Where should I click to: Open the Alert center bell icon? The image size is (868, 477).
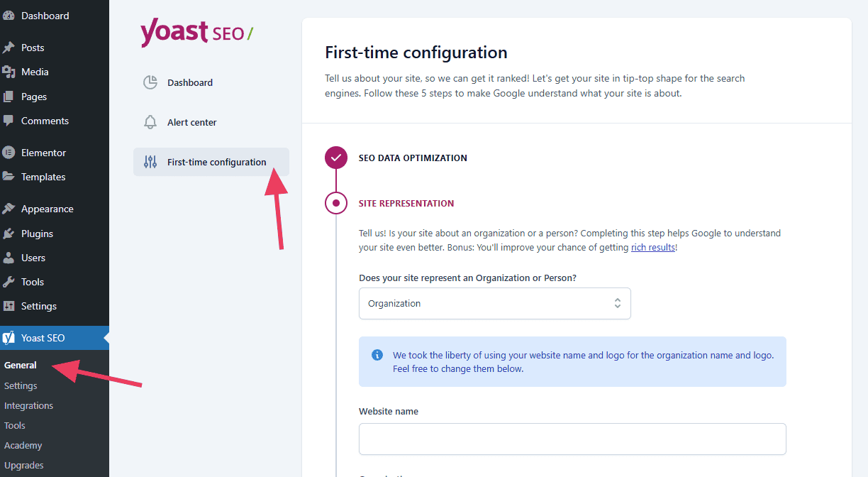tap(150, 121)
